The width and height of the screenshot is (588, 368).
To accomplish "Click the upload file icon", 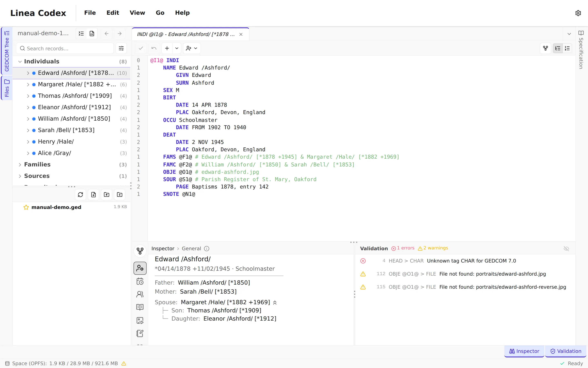I will 94,194.
